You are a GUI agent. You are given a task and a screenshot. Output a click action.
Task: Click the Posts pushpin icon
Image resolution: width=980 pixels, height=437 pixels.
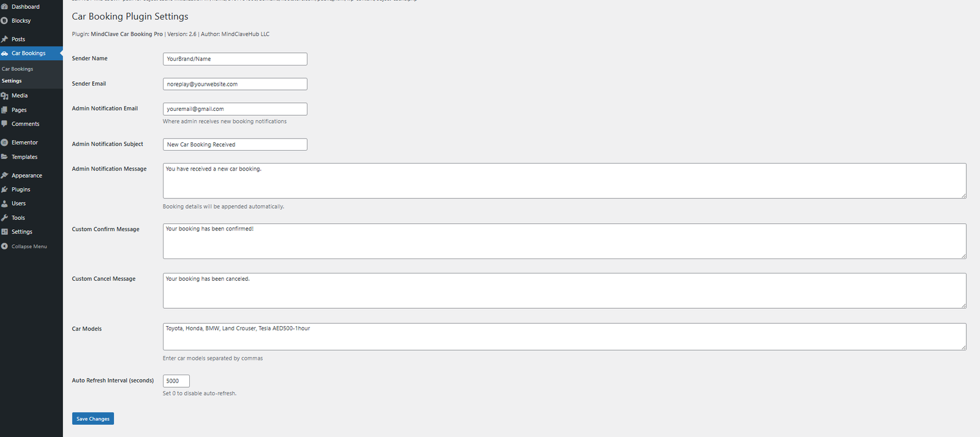(x=5, y=39)
